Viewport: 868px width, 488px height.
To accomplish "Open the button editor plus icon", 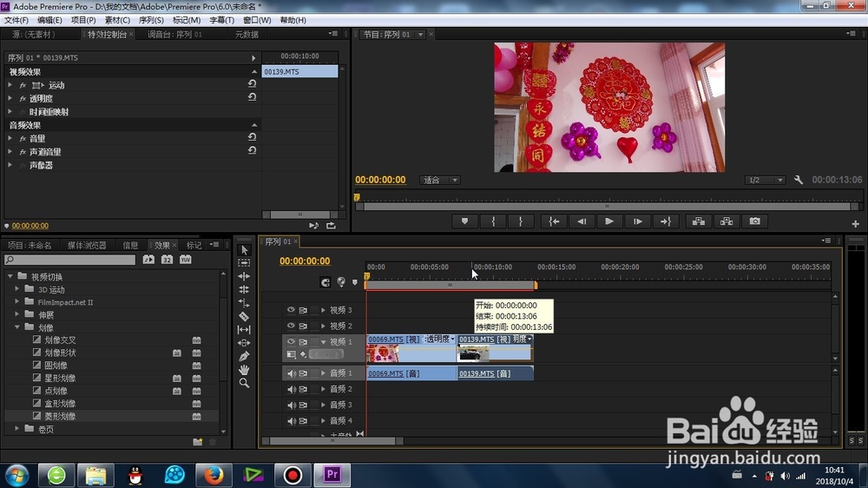I will click(x=855, y=224).
